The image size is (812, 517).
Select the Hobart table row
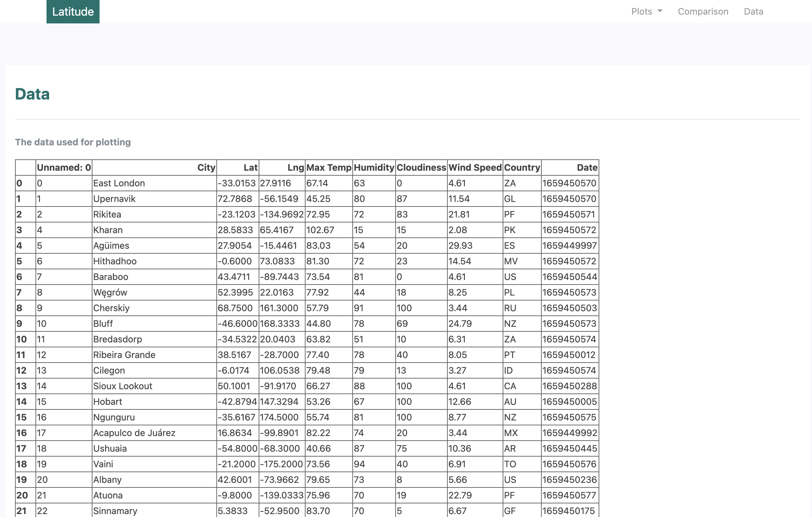(x=108, y=401)
